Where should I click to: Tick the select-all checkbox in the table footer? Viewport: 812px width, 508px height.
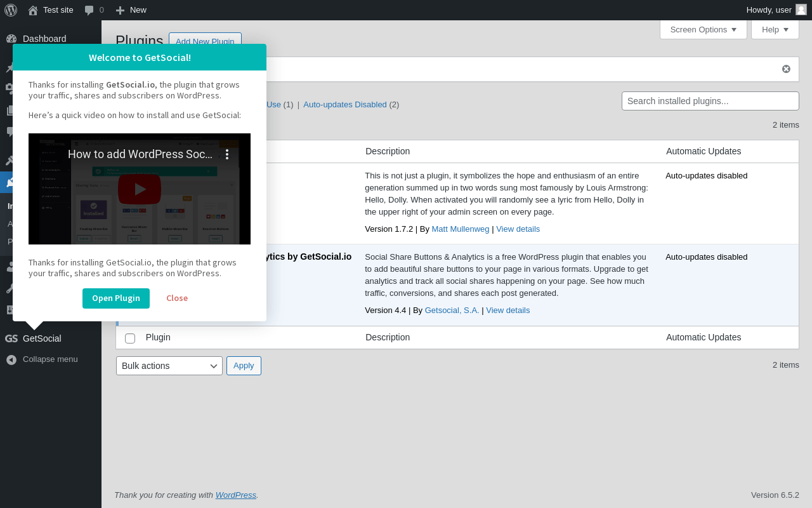(x=130, y=338)
